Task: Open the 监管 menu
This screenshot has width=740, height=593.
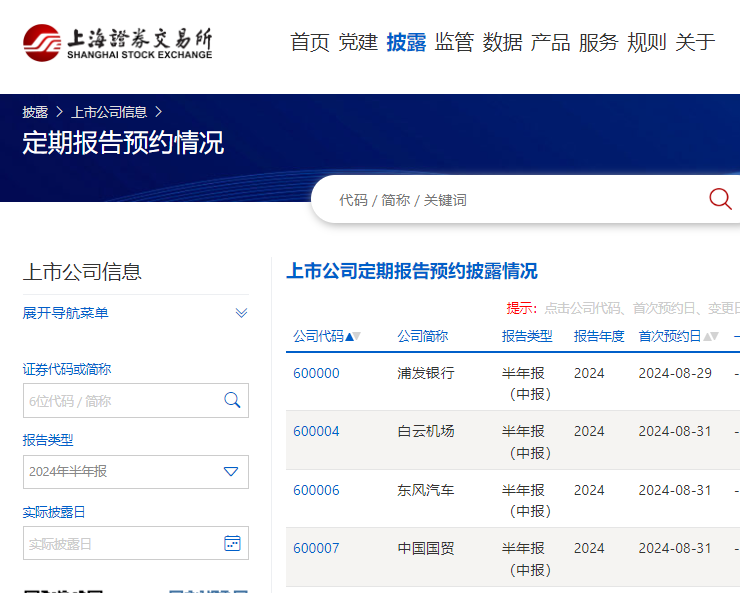Action: click(x=454, y=42)
